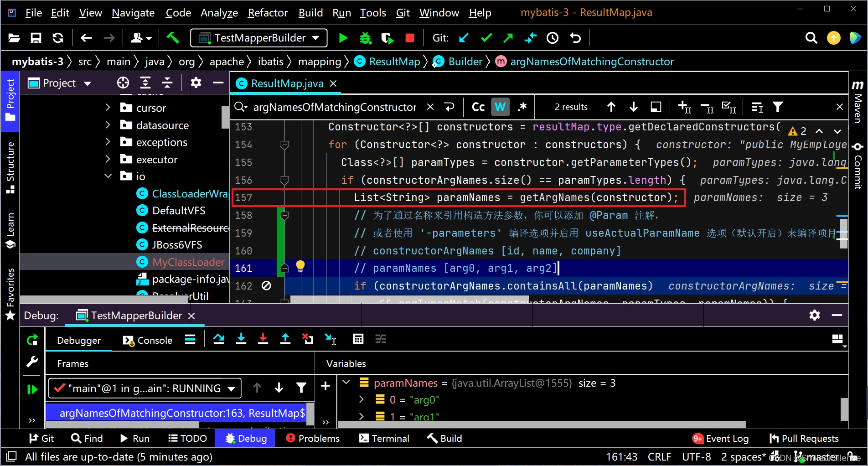Open the Analyze menu
The image size is (868, 466).
tap(219, 13)
